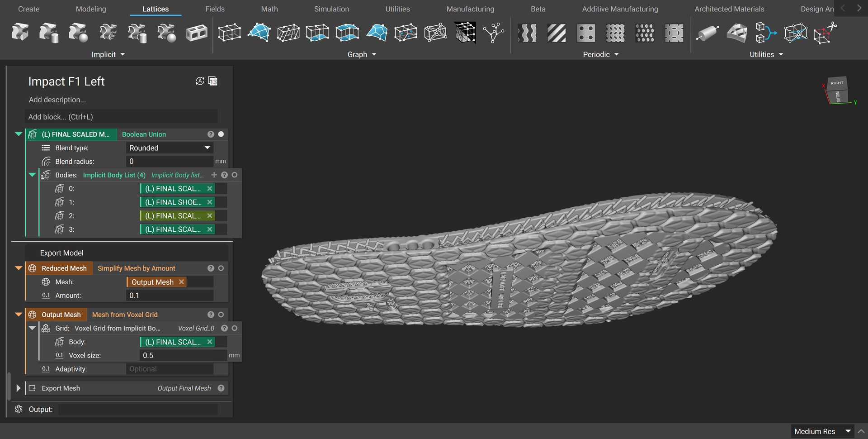Screen dimensions: 868x439
Task: Toggle the circle indicator on the Boolean Union block
Action: click(221, 134)
